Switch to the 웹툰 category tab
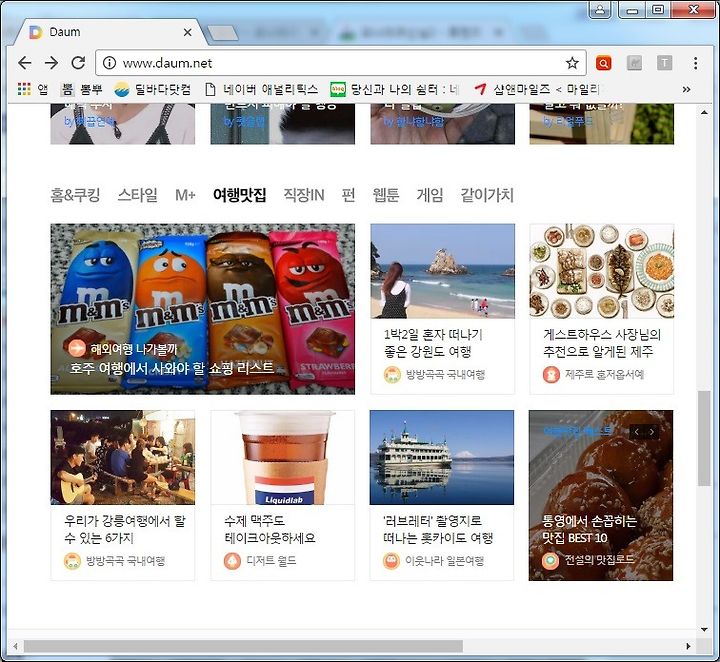This screenshot has height=662, width=720. click(386, 195)
